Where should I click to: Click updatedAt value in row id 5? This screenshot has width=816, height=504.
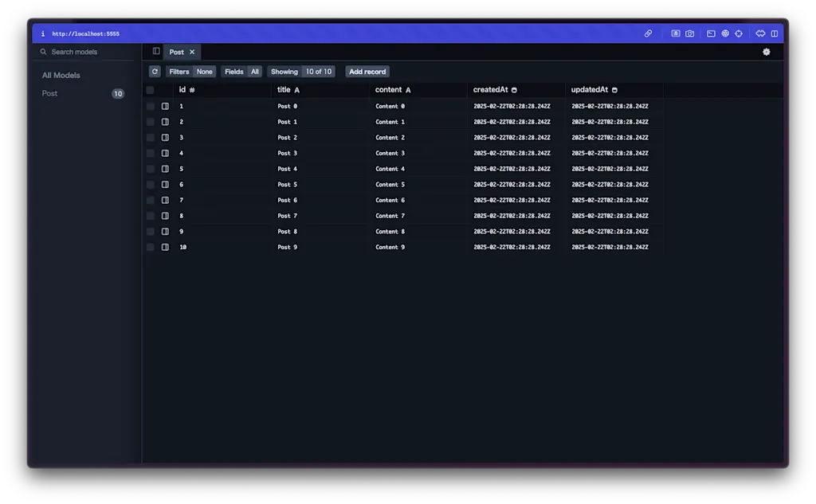610,169
